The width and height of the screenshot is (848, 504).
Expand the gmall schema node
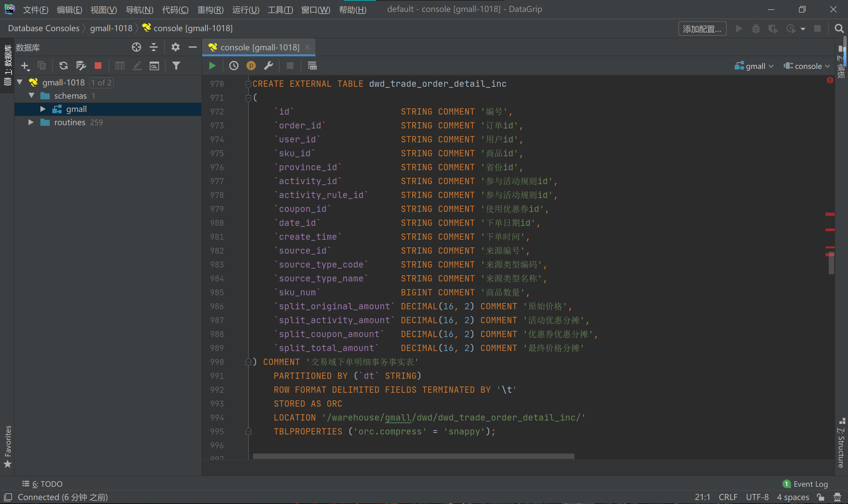pyautogui.click(x=43, y=109)
